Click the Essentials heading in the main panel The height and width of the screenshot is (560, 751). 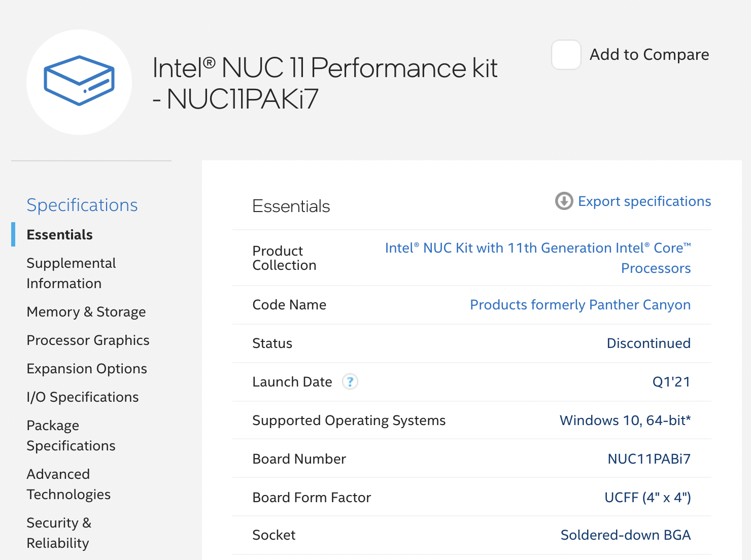(291, 206)
